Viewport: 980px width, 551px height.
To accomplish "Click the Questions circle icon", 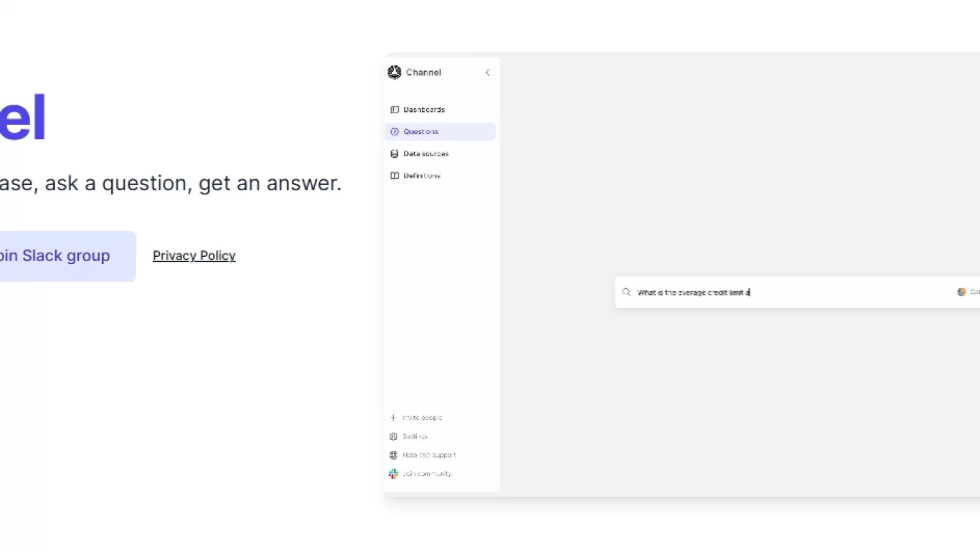I will click(x=395, y=132).
